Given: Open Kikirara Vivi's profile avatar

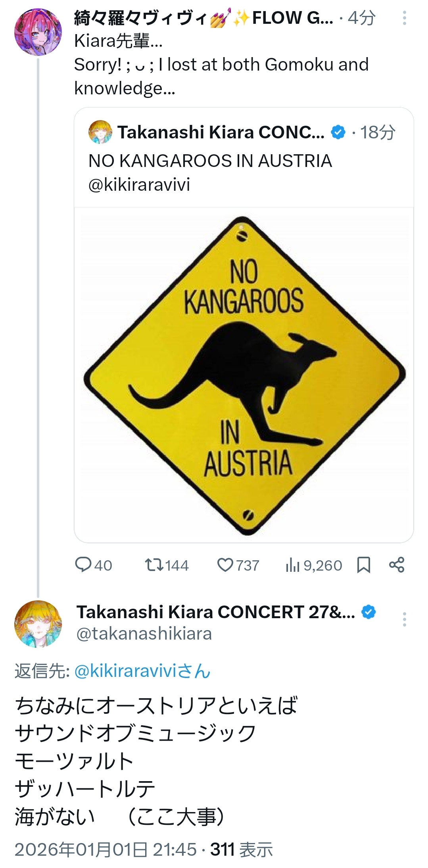Looking at the screenshot, I should tap(38, 32).
